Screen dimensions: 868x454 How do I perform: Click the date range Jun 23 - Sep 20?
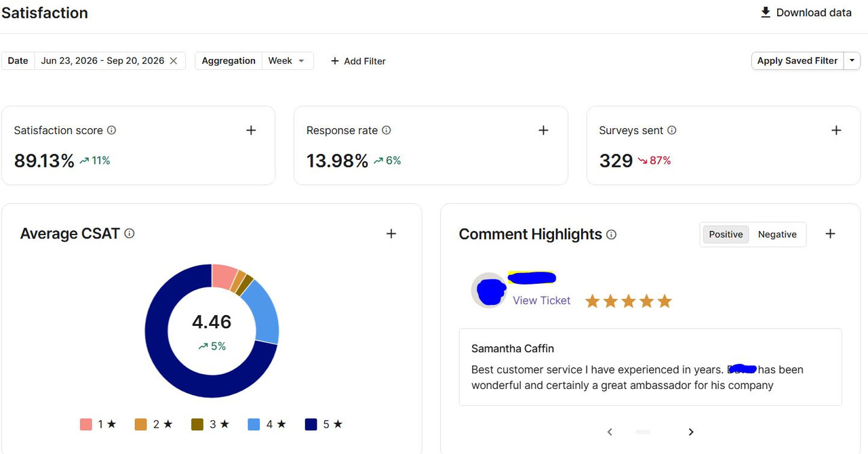point(102,61)
